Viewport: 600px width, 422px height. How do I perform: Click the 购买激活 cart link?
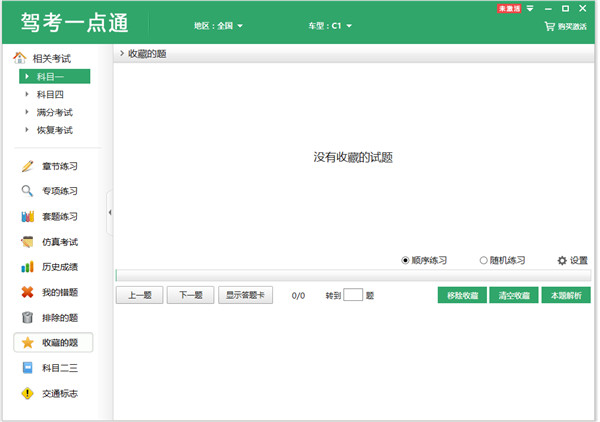click(565, 26)
